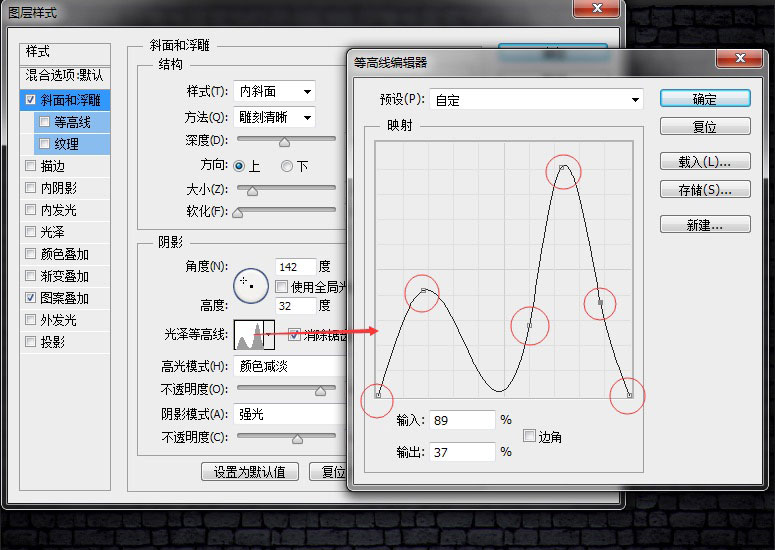Expand gloss contour picker arrow

(x=269, y=335)
